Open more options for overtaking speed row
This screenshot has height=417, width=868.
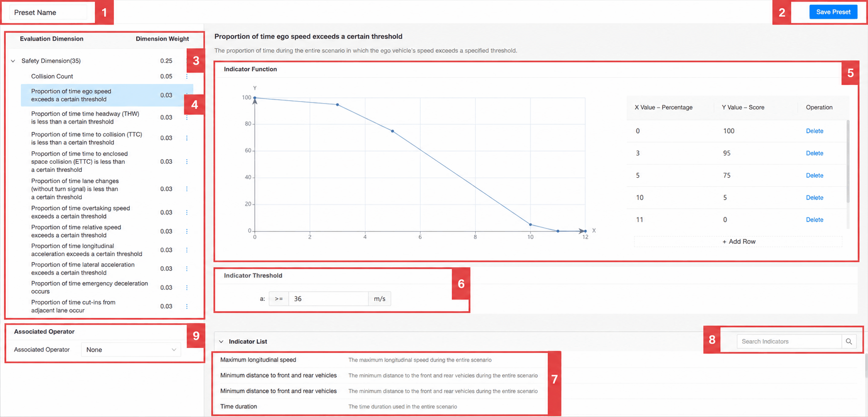click(x=187, y=213)
